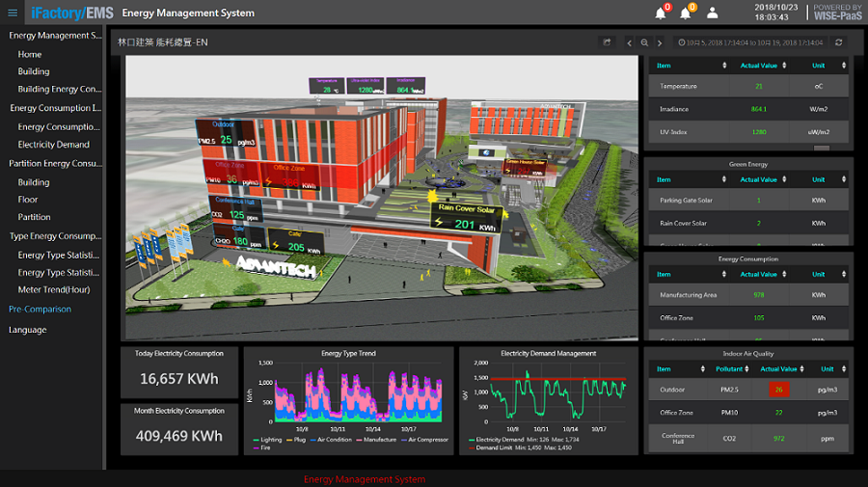Toggle the hamburger sidebar menu
This screenshot has height=487, width=868.
pyautogui.click(x=13, y=13)
